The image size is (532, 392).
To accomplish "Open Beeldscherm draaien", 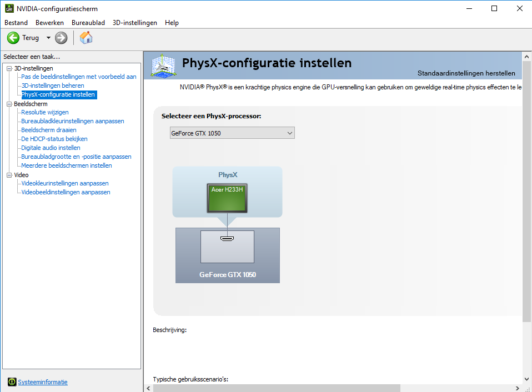I will [48, 130].
